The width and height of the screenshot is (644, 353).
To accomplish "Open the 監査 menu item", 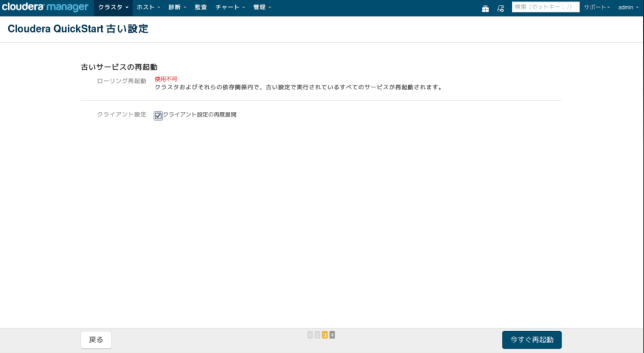I will (x=201, y=8).
